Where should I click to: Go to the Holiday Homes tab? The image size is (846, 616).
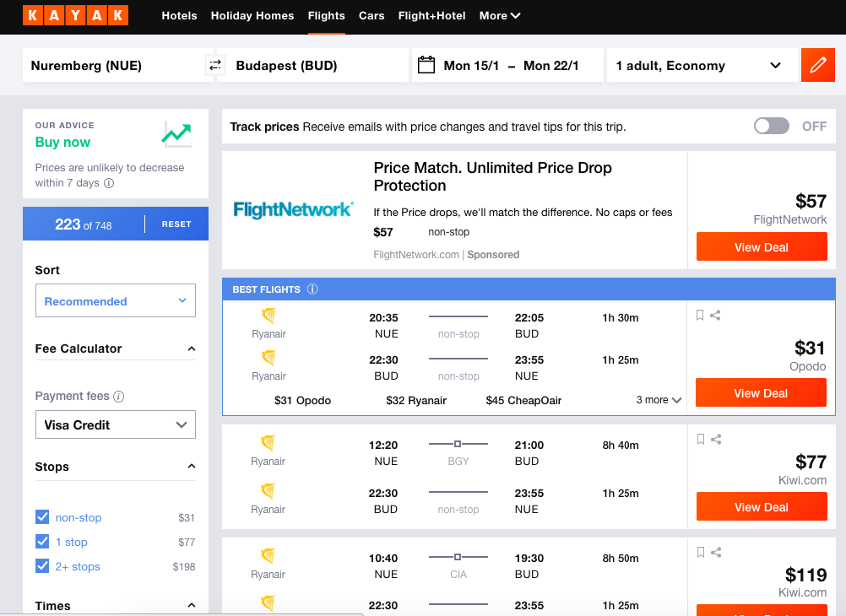[x=252, y=16]
